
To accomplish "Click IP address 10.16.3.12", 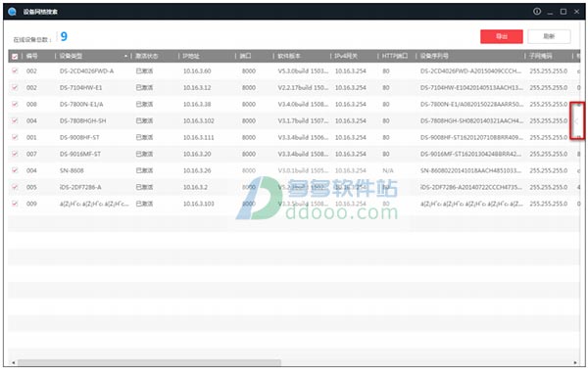I will (197, 87).
